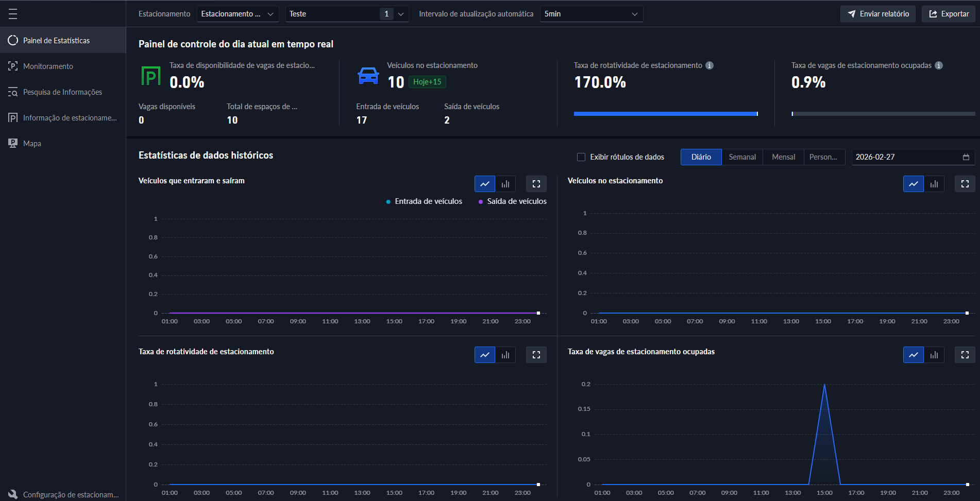Expand 'Taxa de vagas ocupadas' chart to fullscreen
The width and height of the screenshot is (980, 501).
(x=965, y=355)
